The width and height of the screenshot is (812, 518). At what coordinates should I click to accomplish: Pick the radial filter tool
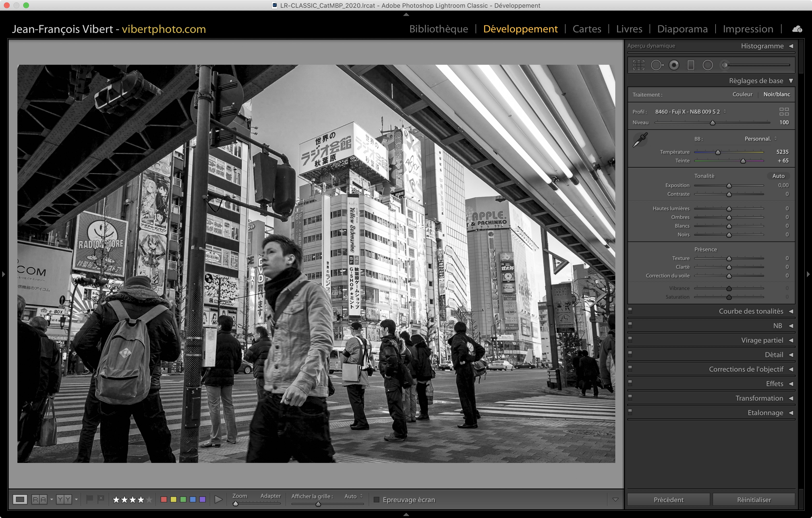click(x=707, y=65)
